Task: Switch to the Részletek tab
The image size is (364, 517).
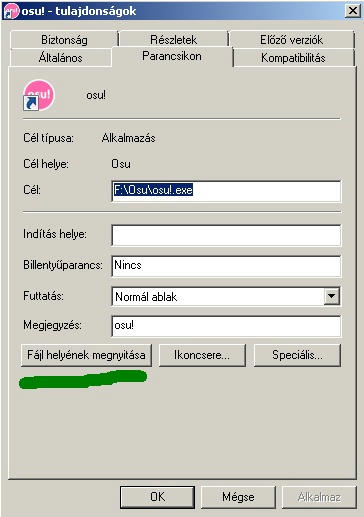Action: point(173,40)
